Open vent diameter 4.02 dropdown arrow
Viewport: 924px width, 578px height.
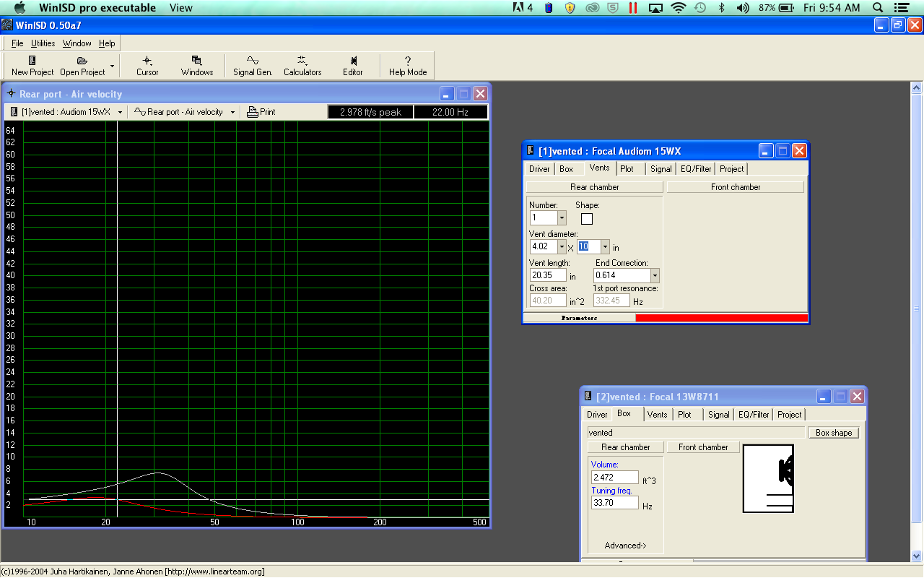(x=562, y=246)
